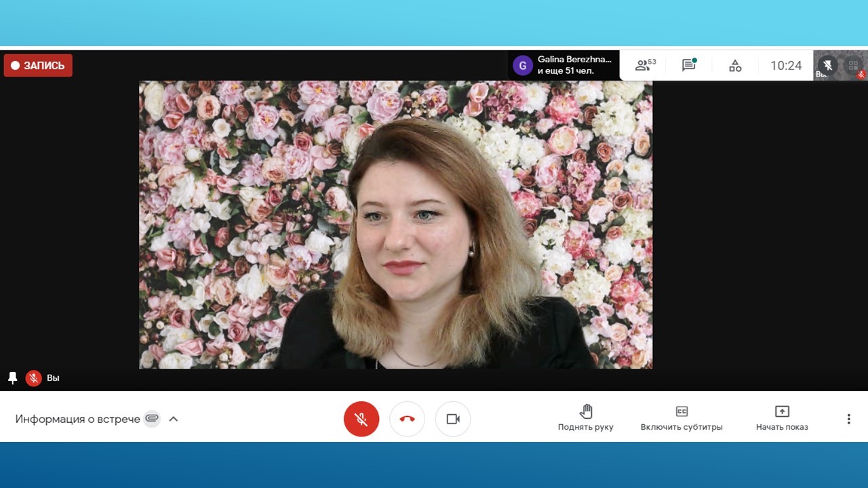
Task: Start presenting with Начать показ
Action: click(782, 419)
